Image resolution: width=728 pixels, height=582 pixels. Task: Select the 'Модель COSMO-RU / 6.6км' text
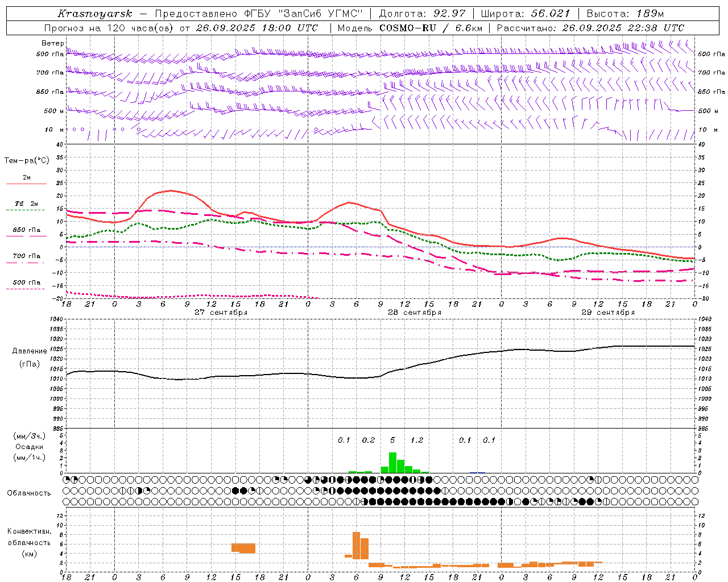pyautogui.click(x=410, y=28)
